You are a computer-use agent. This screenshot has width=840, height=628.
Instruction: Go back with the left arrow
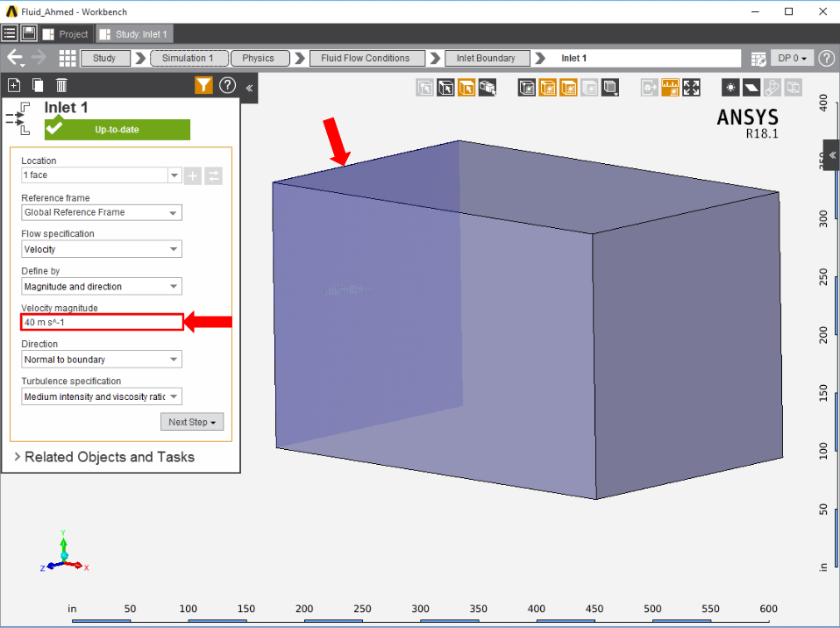(x=15, y=58)
